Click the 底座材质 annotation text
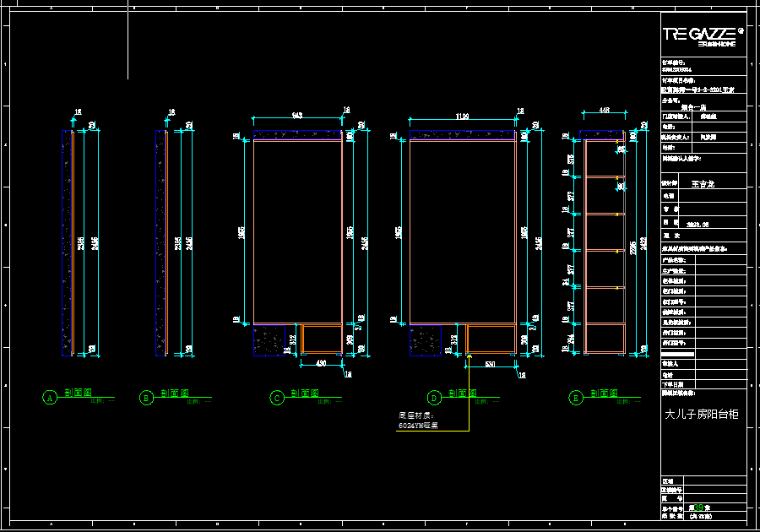Screen dimensions: 760x532 415,415
